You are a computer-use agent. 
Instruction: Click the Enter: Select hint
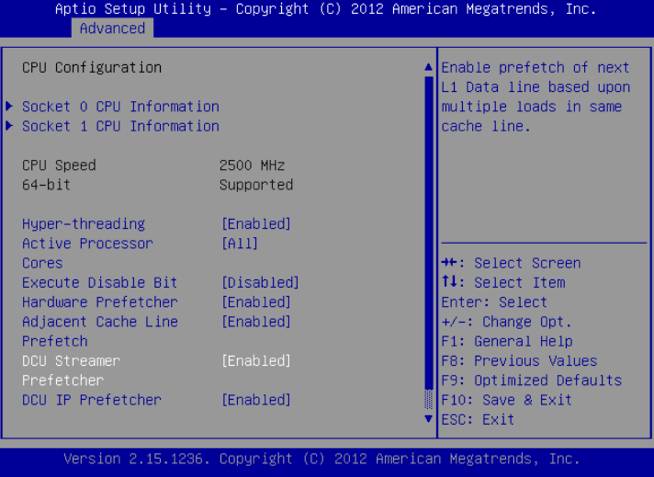494,302
